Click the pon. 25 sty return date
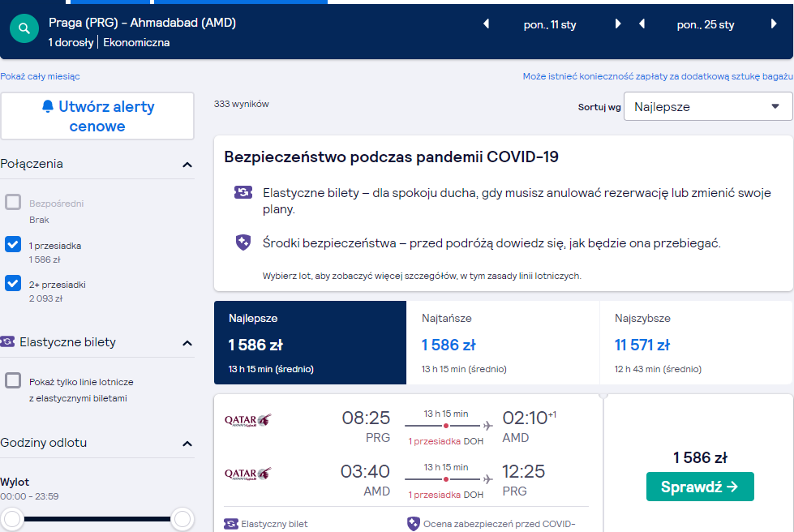794x532 pixels. click(706, 24)
